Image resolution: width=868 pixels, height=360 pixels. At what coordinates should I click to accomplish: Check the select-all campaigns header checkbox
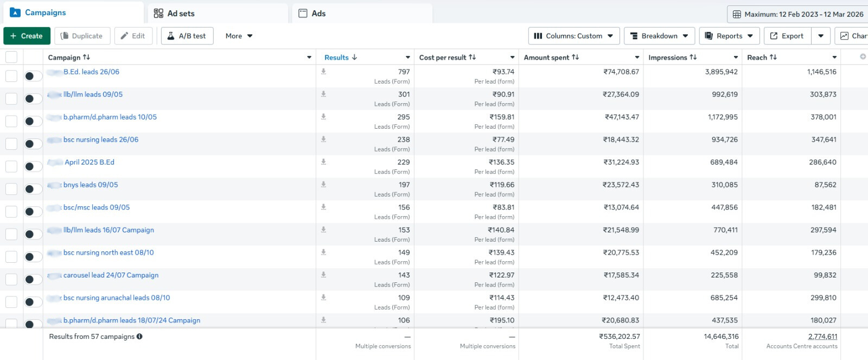(11, 57)
